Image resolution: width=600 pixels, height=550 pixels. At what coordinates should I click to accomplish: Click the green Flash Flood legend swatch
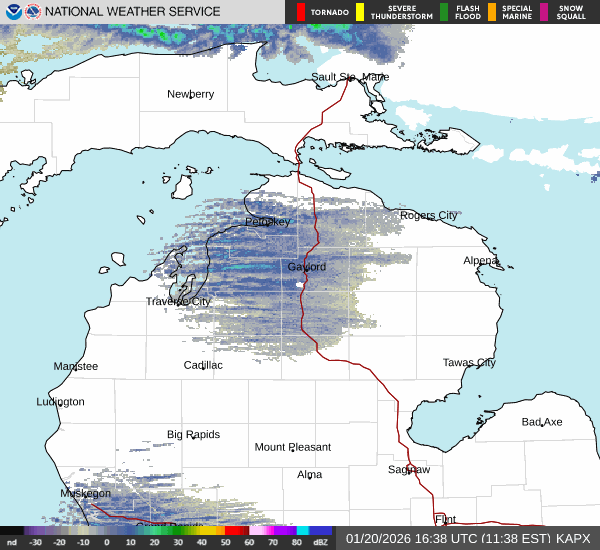click(444, 12)
